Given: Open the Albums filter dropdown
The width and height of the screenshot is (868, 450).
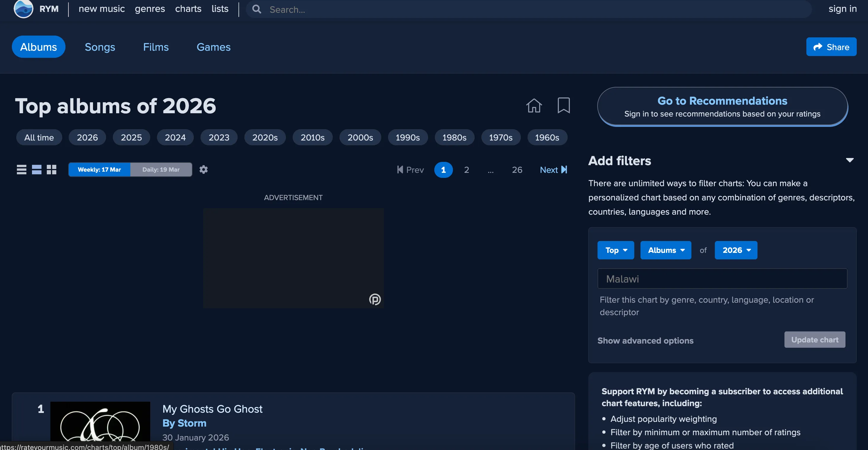Looking at the screenshot, I should [x=665, y=250].
